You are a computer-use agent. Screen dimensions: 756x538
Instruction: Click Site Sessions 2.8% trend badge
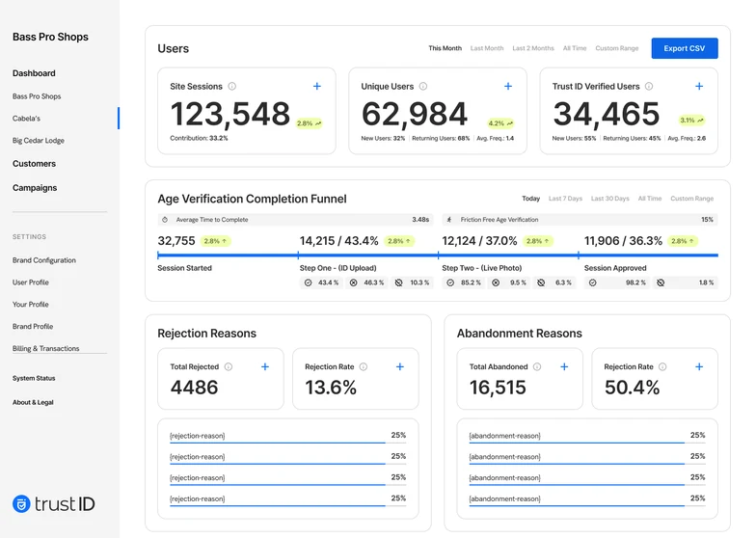tap(309, 123)
